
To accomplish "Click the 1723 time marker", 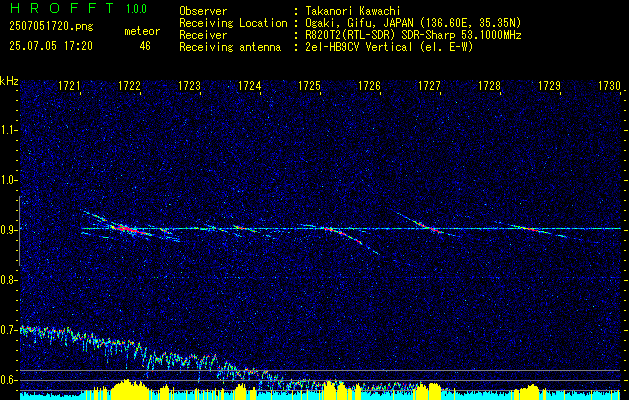I will pyautogui.click(x=189, y=85).
